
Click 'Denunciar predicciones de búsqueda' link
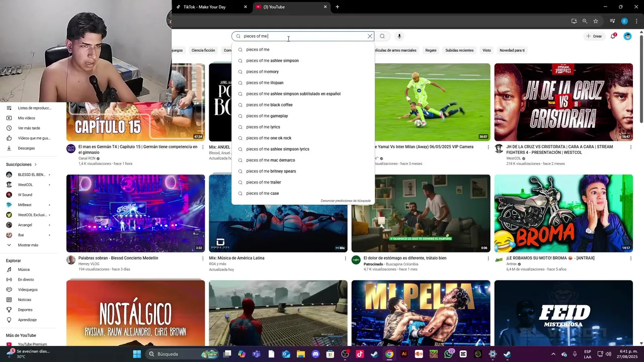tap(346, 201)
